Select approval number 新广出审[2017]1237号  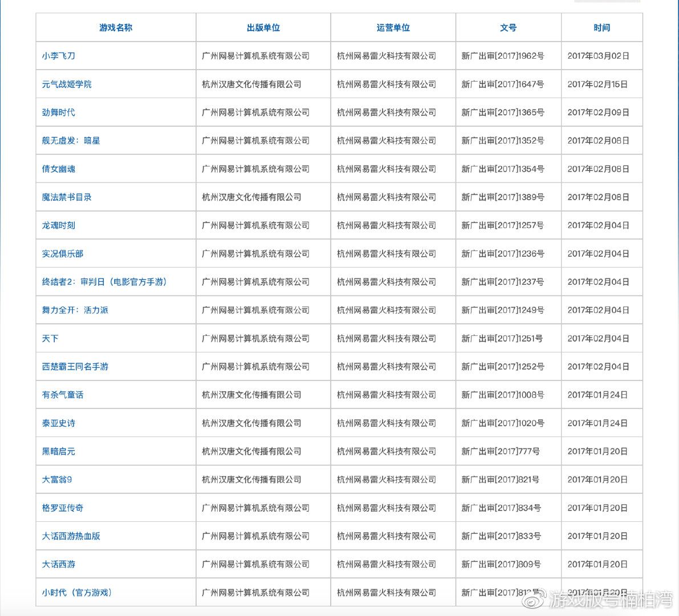(503, 282)
